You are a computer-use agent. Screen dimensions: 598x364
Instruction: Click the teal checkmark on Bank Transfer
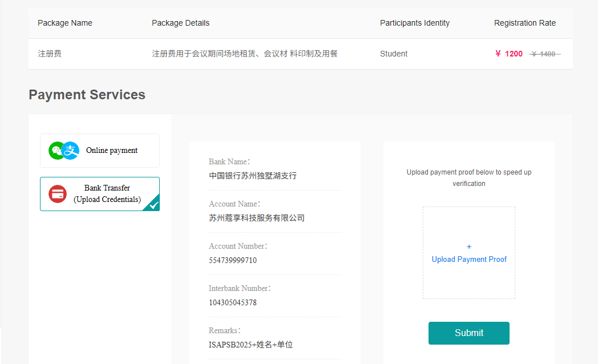tap(153, 204)
